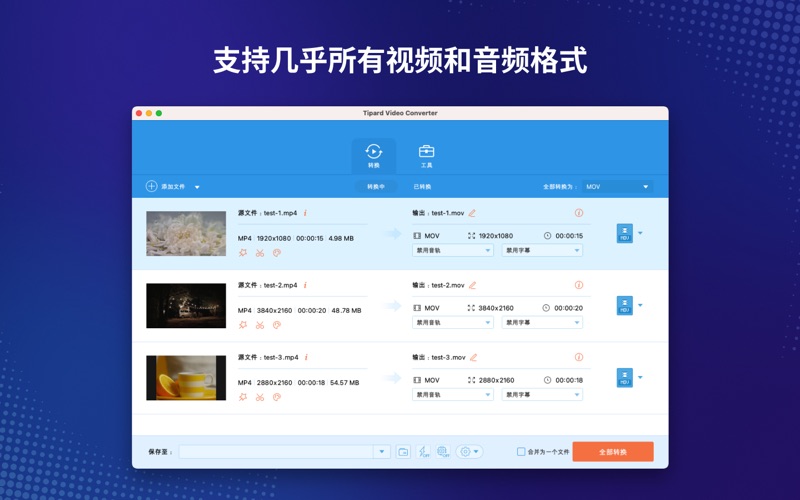
Task: Toggle the GPU hardware acceleration icon
Action: [x=443, y=452]
